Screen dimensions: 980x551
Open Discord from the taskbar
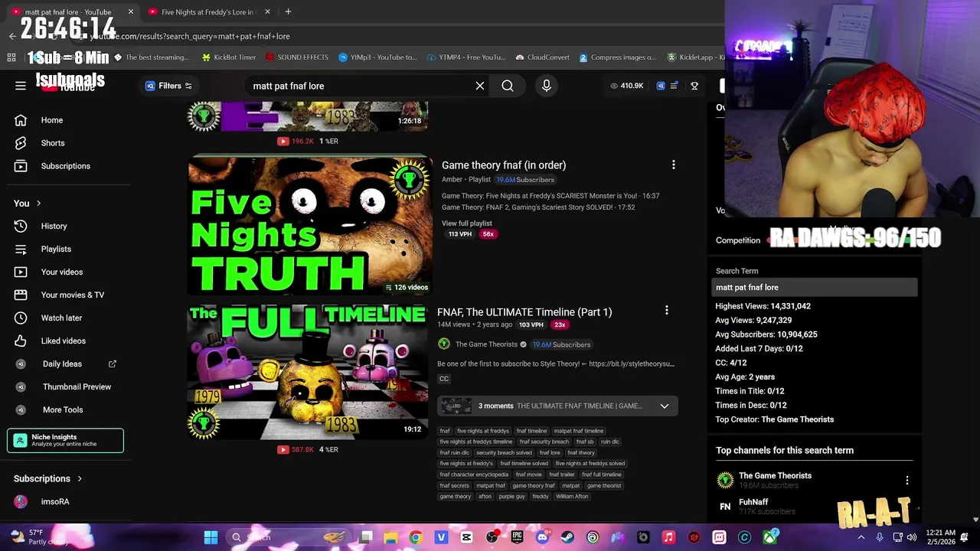click(x=542, y=537)
